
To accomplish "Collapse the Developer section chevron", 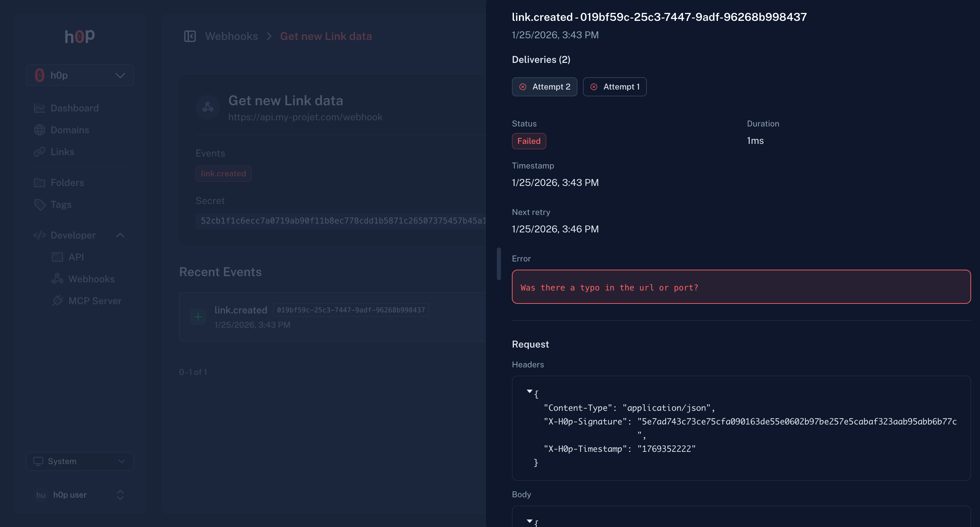I will 120,235.
